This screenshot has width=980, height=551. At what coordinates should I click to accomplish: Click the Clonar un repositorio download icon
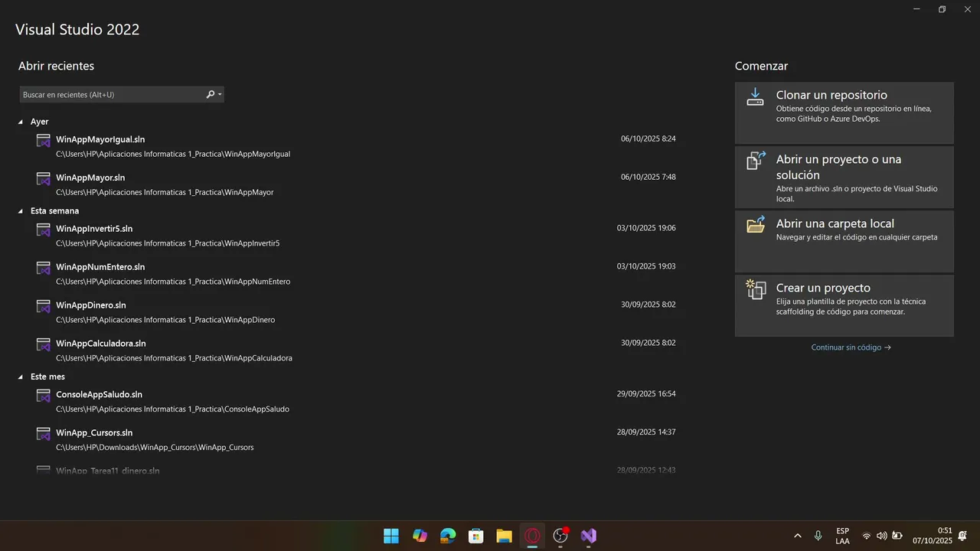pos(756,96)
